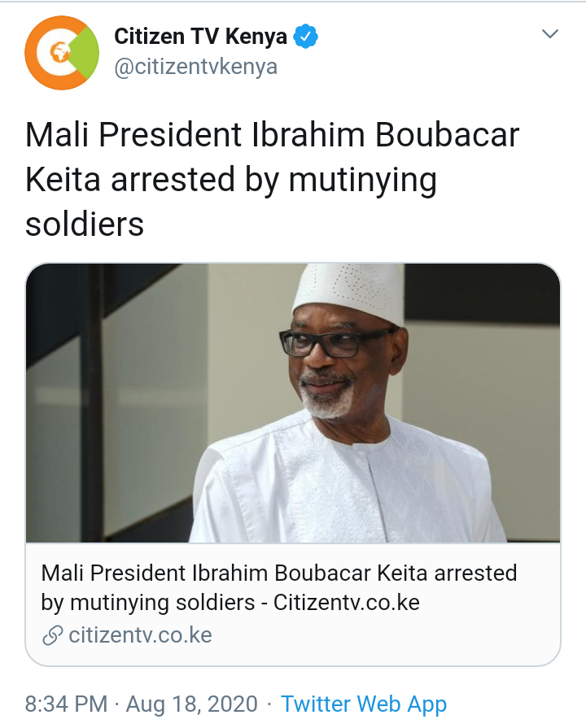Click the blue verified badge

pyautogui.click(x=306, y=37)
